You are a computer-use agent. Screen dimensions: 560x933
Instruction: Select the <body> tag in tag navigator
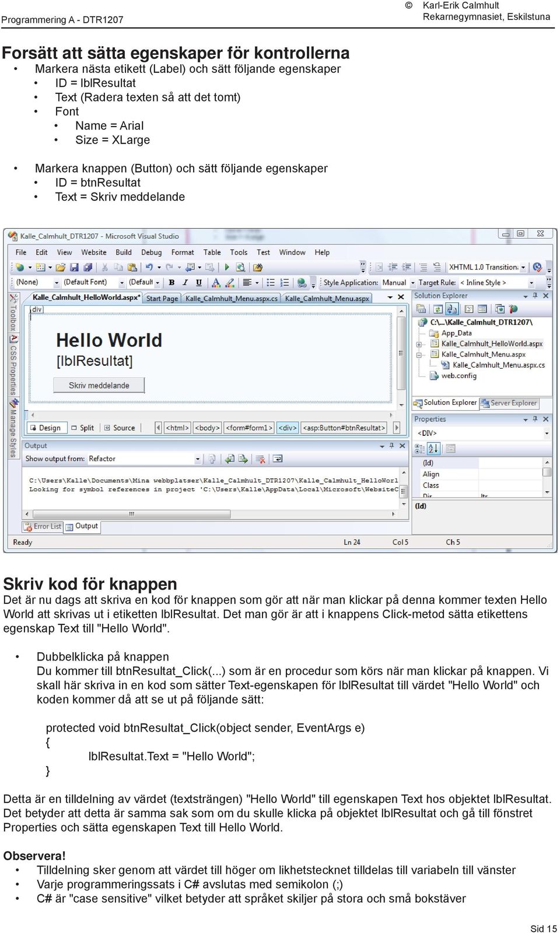coord(207,428)
